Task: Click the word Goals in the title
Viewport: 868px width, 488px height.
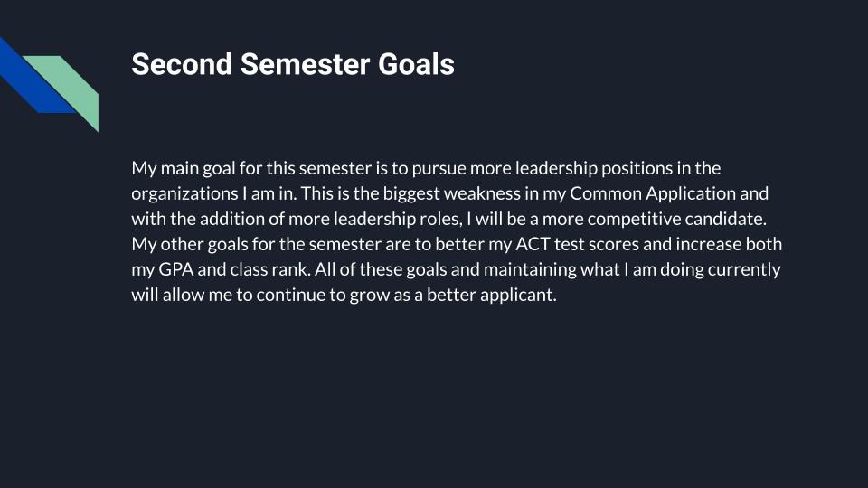Action: (x=416, y=64)
